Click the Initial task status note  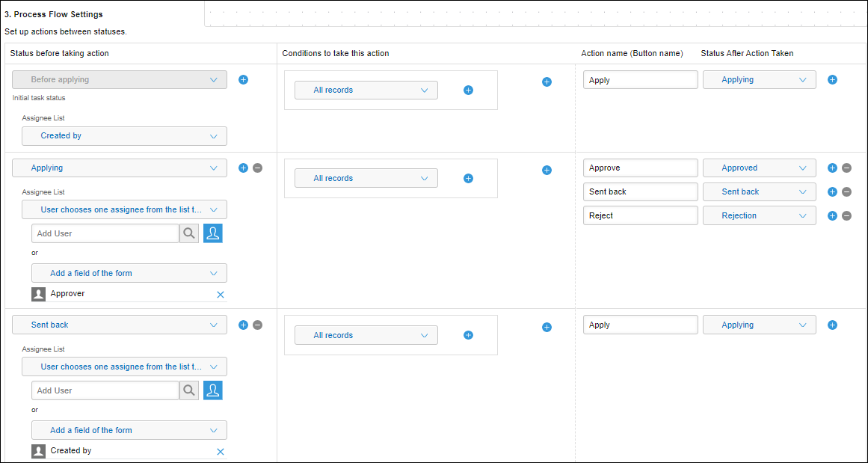(37, 97)
